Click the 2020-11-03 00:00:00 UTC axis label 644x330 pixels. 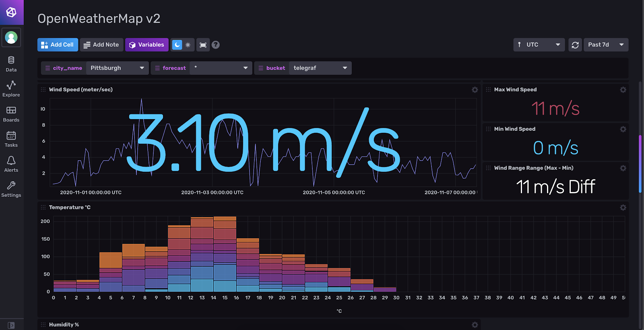point(213,192)
